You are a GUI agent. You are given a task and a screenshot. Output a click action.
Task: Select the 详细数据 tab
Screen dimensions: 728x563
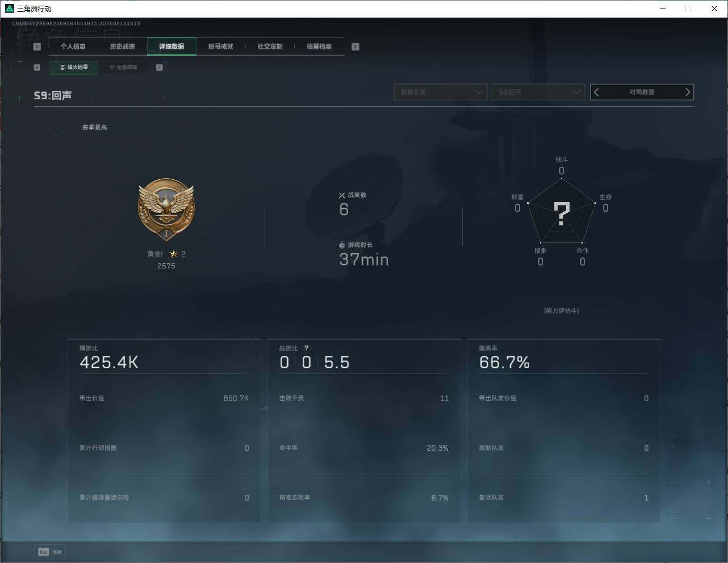point(171,47)
